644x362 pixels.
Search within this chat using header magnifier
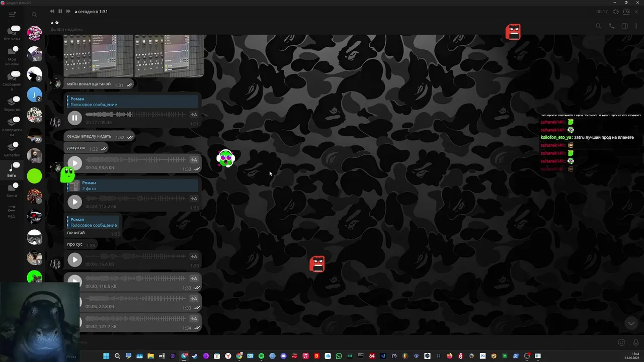coord(598,26)
